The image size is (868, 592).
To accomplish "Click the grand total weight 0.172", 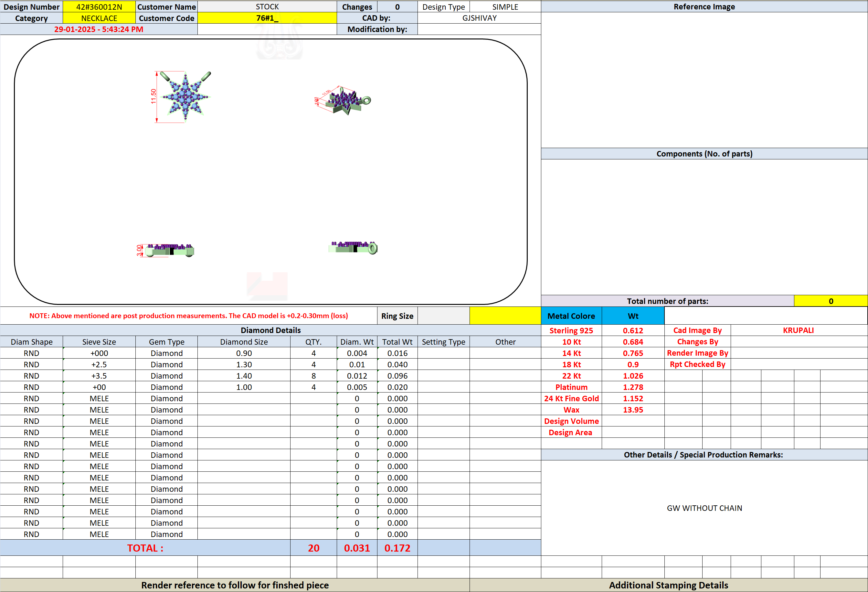I will click(397, 547).
